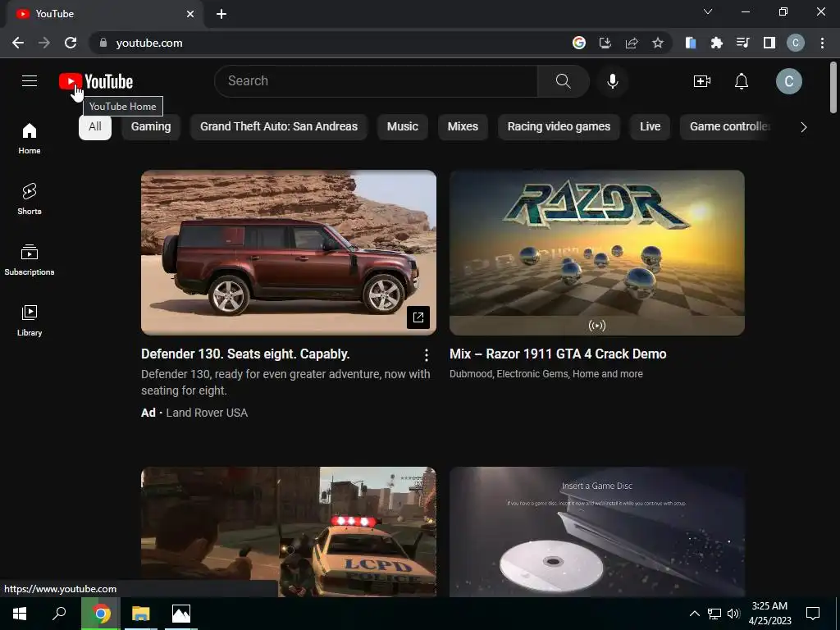
Task: Reload the page
Action: pyautogui.click(x=71, y=43)
